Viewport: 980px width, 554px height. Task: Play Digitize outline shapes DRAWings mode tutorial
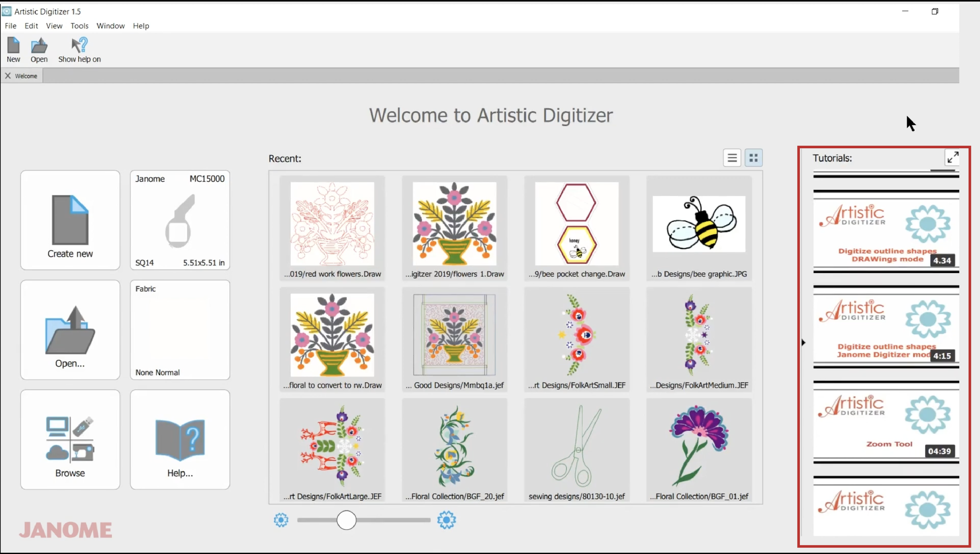click(x=886, y=231)
